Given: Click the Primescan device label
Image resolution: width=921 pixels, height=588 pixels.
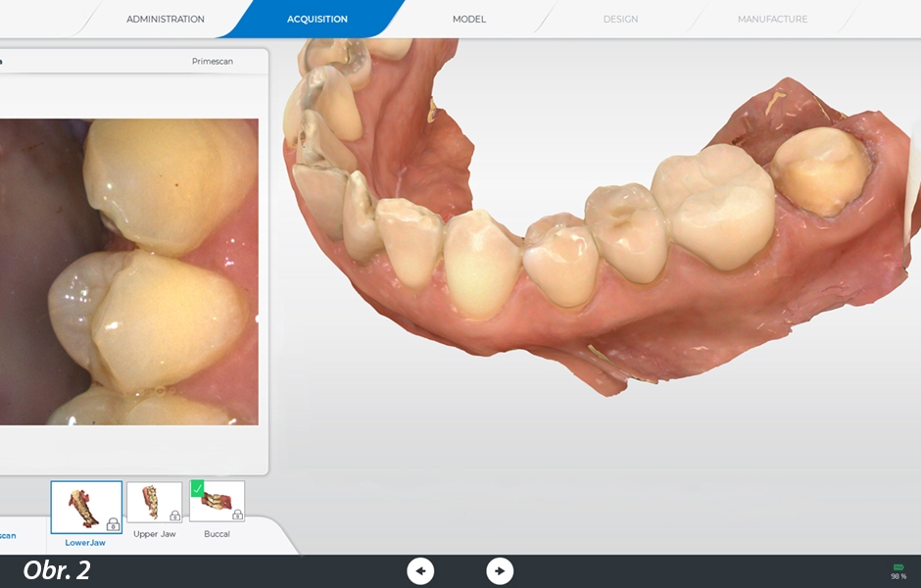Looking at the screenshot, I should coord(212,61).
